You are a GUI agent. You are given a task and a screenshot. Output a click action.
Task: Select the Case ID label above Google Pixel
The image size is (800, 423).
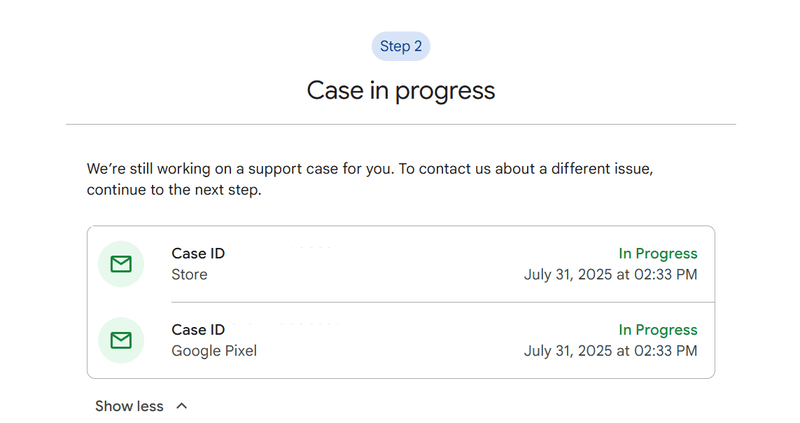coord(198,330)
